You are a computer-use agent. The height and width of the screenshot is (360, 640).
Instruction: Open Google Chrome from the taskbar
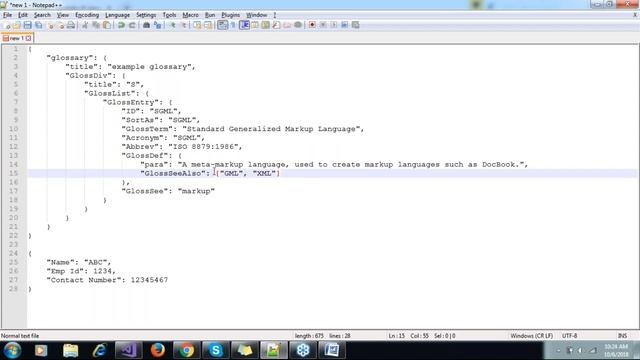coord(187,350)
